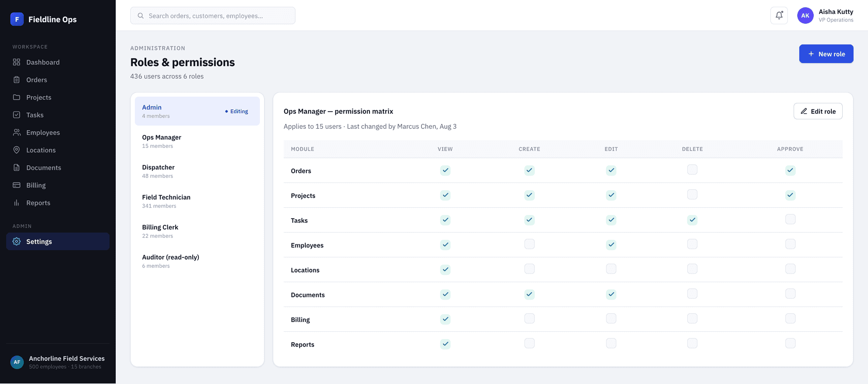Click the plus icon on New role

(x=811, y=54)
